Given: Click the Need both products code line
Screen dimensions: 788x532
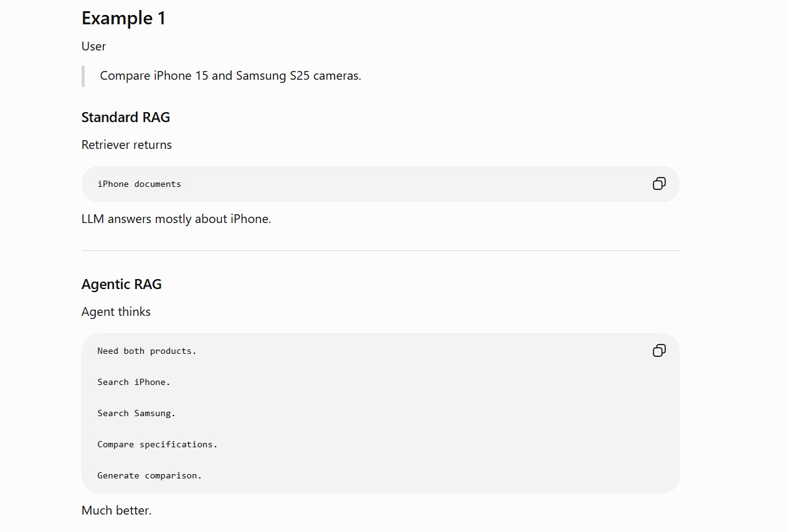Looking at the screenshot, I should click(x=147, y=351).
